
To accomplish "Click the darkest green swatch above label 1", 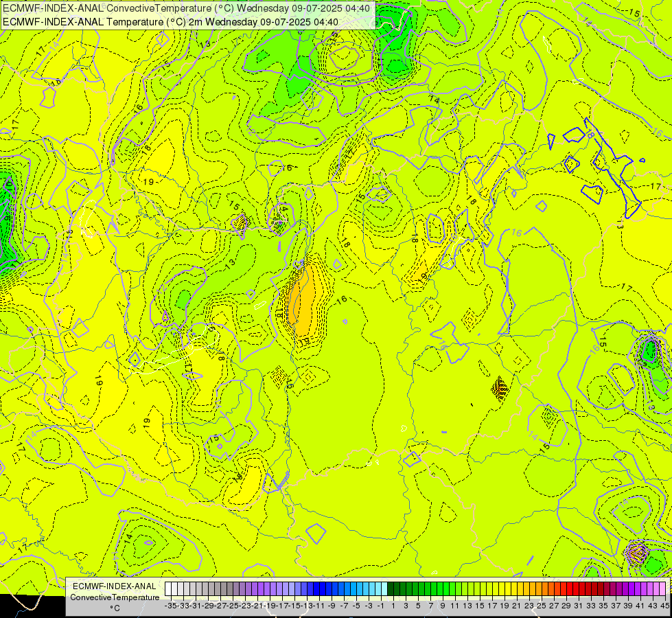I will [x=391, y=589].
